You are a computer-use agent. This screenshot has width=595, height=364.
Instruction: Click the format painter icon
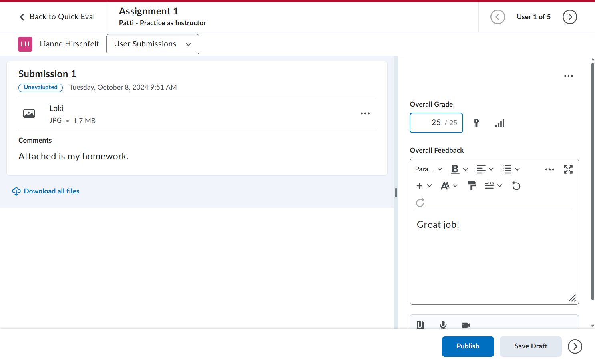pos(472,186)
